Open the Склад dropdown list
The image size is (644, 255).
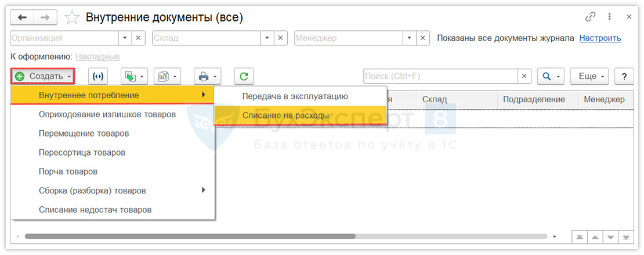point(267,38)
